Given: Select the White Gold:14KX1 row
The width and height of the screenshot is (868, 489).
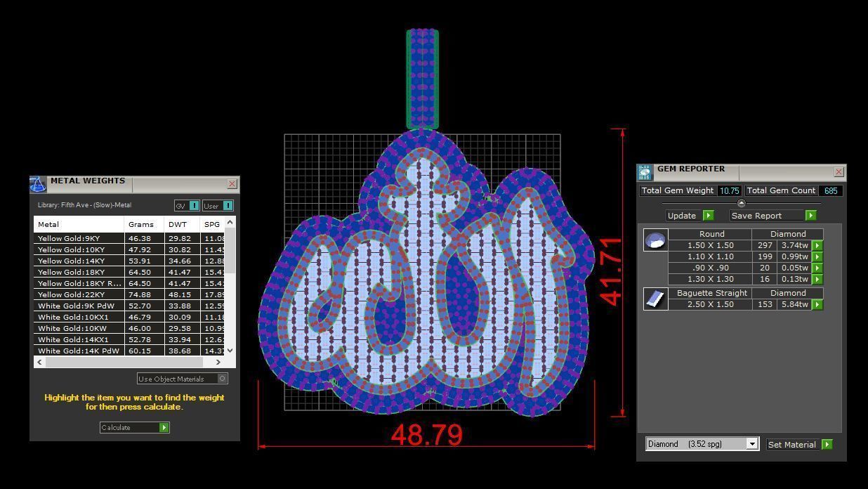Looking at the screenshot, I should tap(129, 339).
